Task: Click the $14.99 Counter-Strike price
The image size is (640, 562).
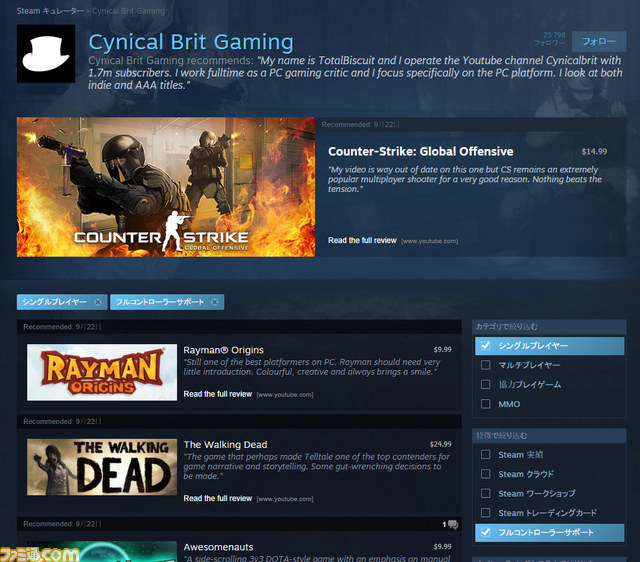Action: [x=594, y=151]
